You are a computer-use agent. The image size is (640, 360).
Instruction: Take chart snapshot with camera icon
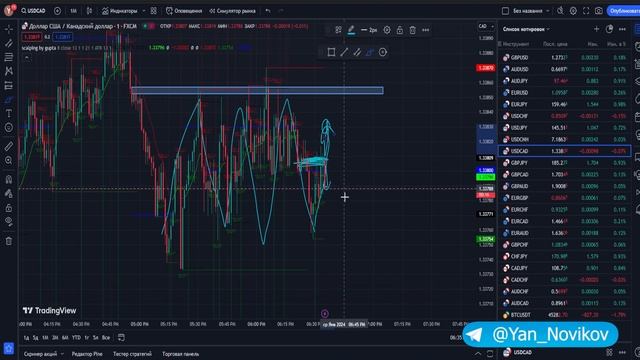click(x=599, y=11)
